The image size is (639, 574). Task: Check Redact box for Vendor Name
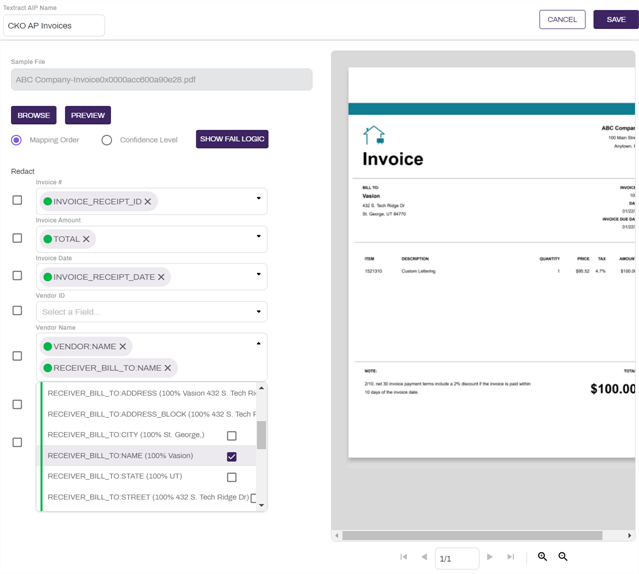pos(17,356)
